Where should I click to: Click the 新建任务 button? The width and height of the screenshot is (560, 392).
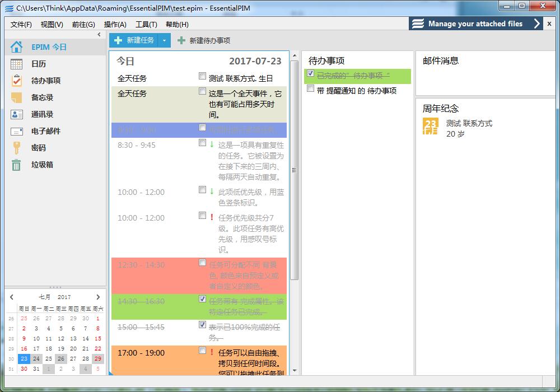coord(134,40)
